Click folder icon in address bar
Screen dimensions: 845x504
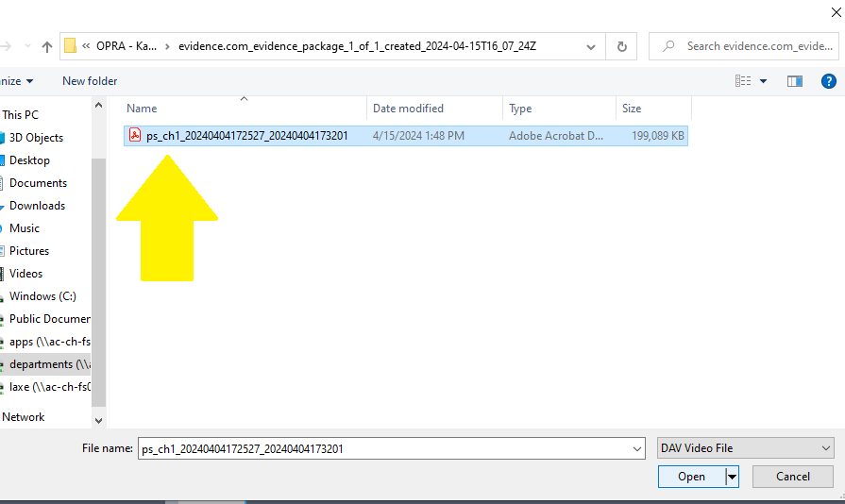point(70,46)
